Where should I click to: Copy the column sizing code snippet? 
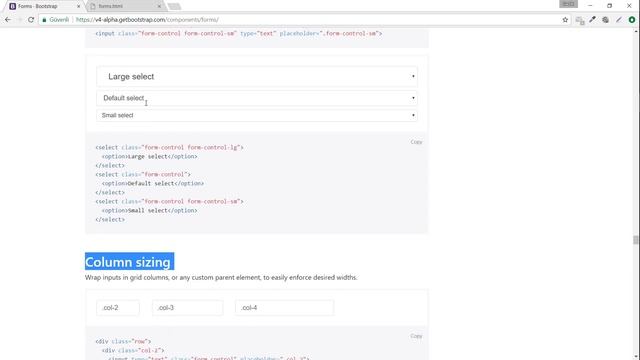pos(416,336)
